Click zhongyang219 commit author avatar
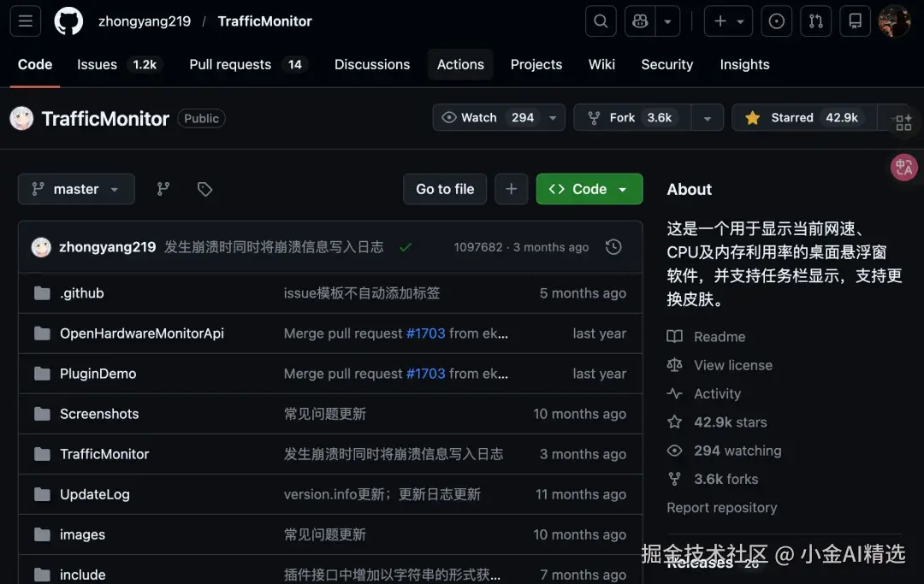 pos(41,247)
